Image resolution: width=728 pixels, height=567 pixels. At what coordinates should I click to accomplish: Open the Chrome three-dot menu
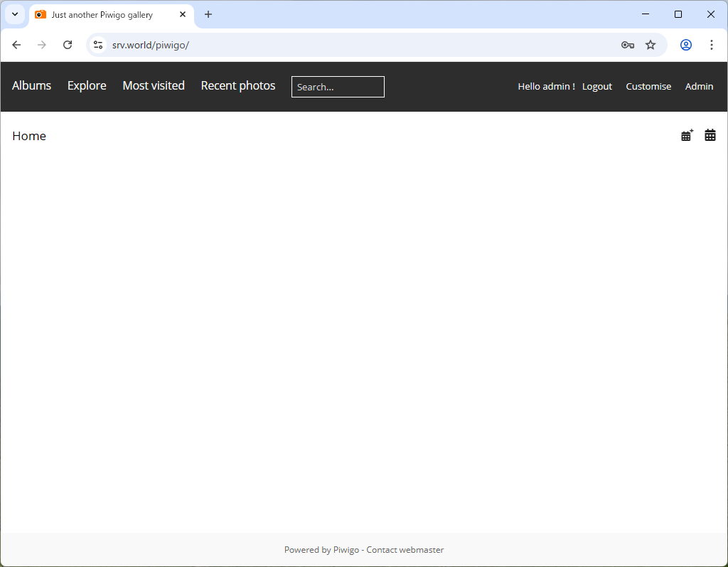click(712, 44)
